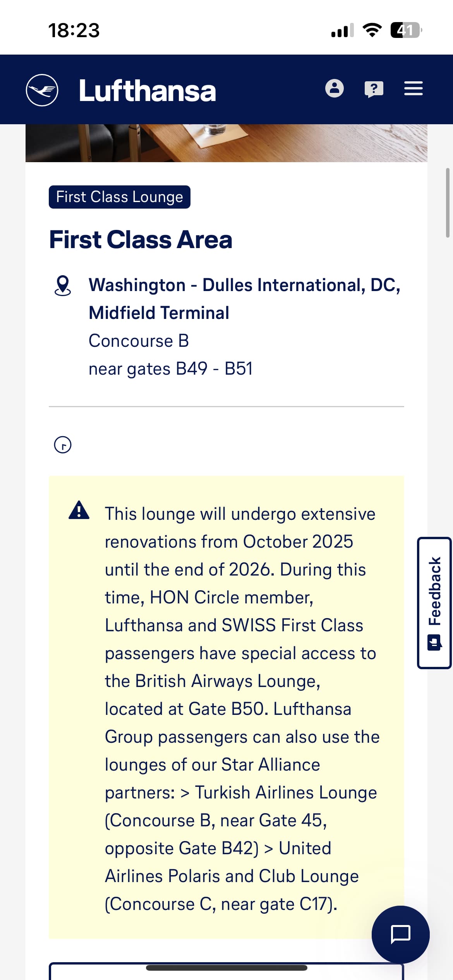The width and height of the screenshot is (453, 980).
Task: Tap the battery indicator in the status bar
Action: [405, 30]
